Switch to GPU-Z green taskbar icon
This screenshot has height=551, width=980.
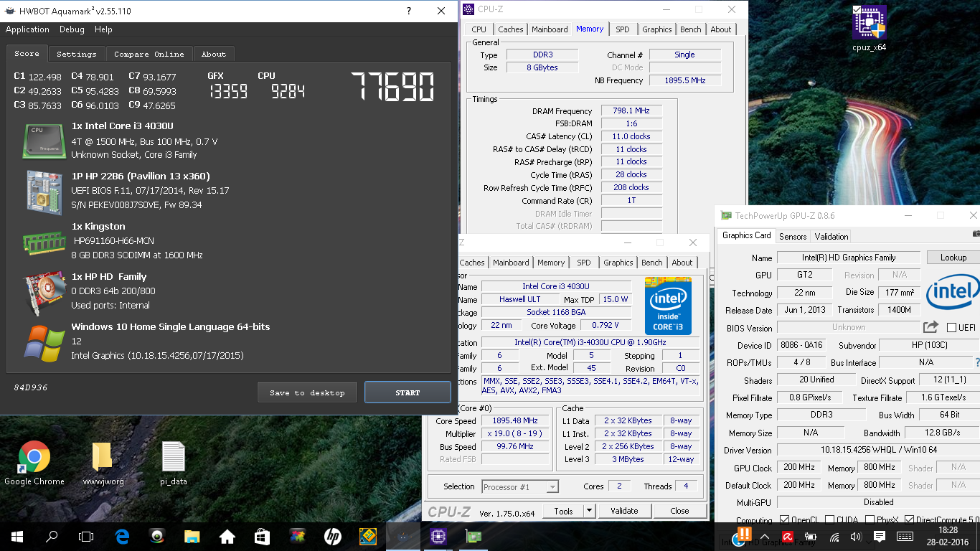click(473, 536)
